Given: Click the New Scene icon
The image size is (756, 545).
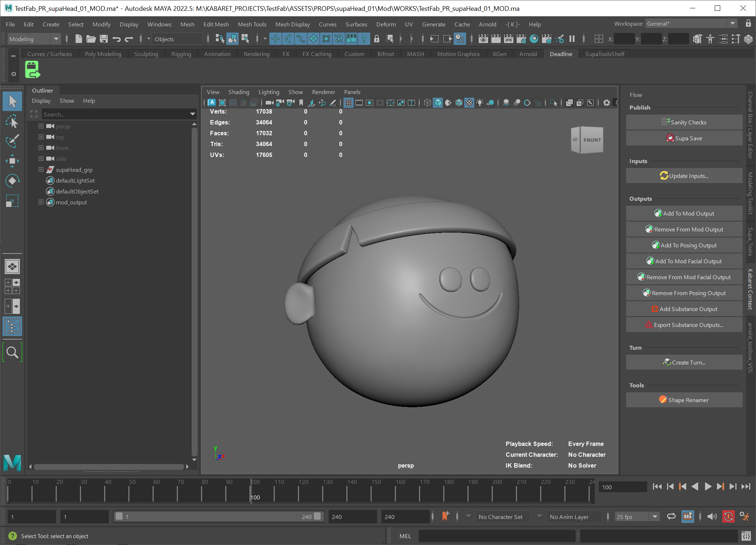Looking at the screenshot, I should pyautogui.click(x=78, y=39).
